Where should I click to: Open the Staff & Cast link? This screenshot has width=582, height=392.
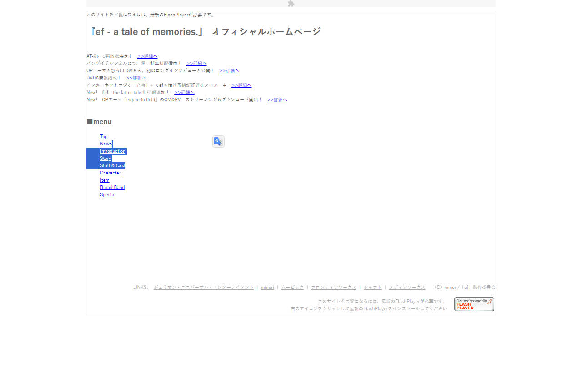coord(112,165)
